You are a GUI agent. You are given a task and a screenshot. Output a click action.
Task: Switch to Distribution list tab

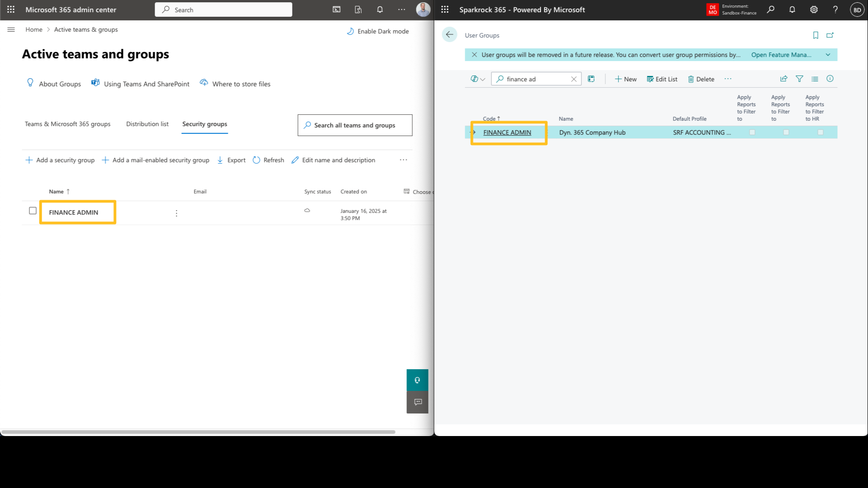pyautogui.click(x=147, y=124)
